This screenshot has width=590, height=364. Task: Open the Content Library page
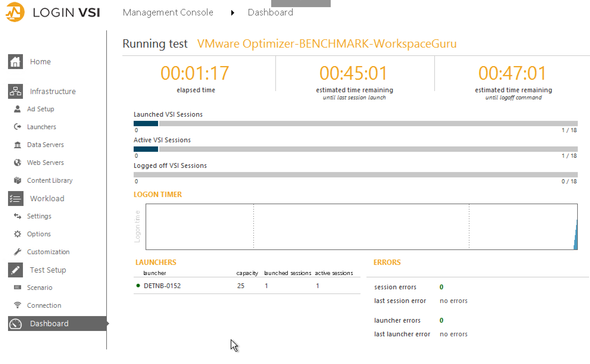(x=50, y=180)
